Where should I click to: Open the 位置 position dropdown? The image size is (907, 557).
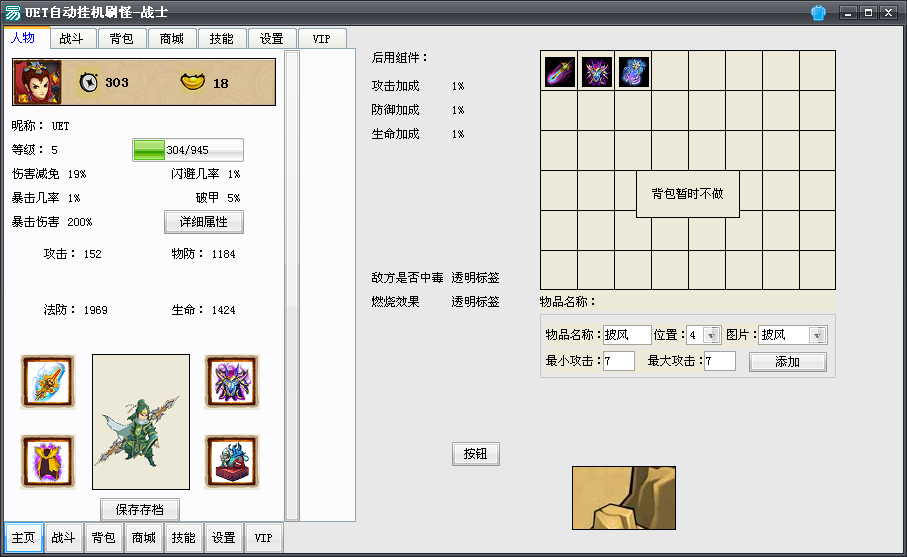[712, 335]
